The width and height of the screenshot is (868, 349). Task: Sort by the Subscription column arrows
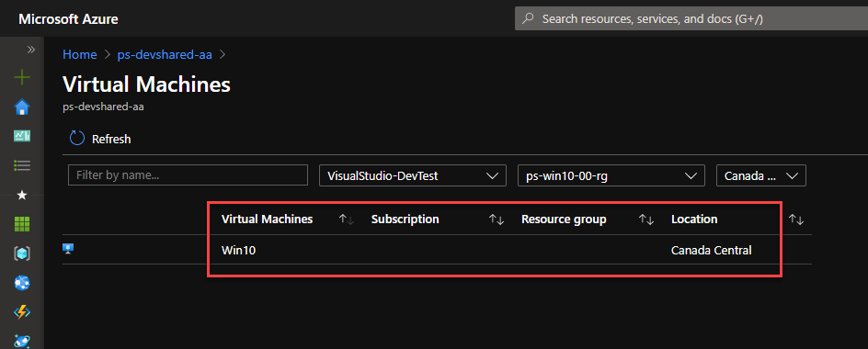coord(497,220)
